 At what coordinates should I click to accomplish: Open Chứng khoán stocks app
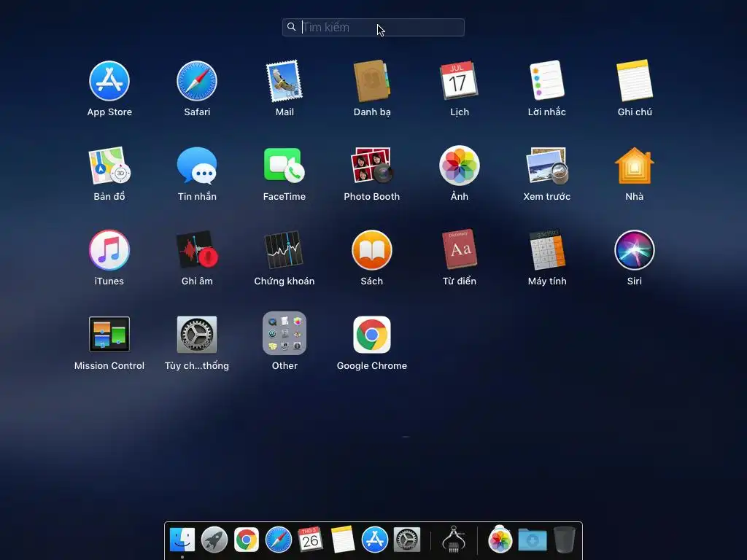point(285,250)
